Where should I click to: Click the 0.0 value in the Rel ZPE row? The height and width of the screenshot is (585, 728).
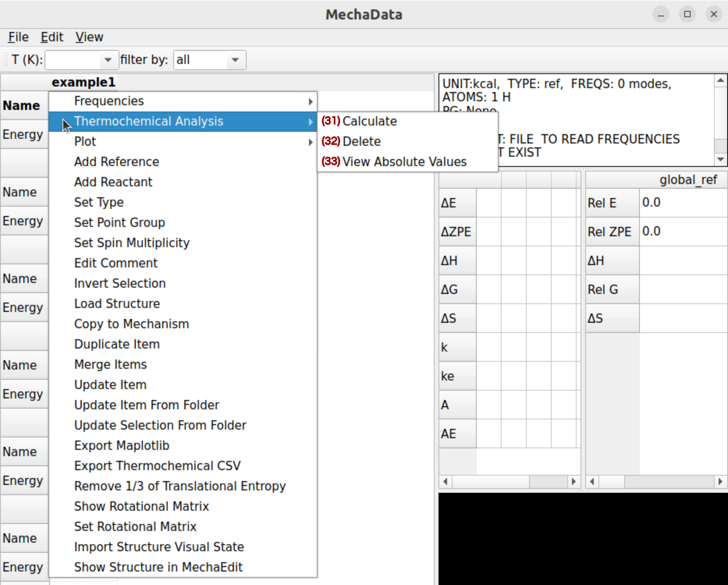683,232
